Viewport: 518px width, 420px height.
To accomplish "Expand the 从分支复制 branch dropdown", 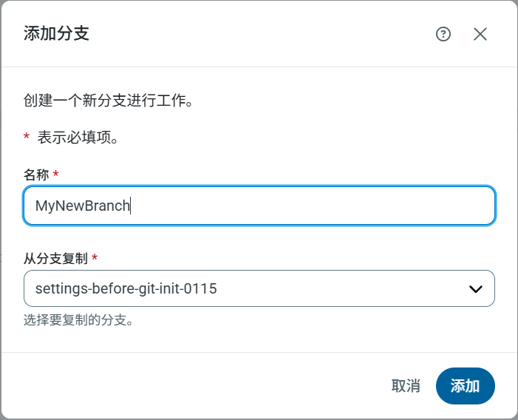I will tap(259, 288).
